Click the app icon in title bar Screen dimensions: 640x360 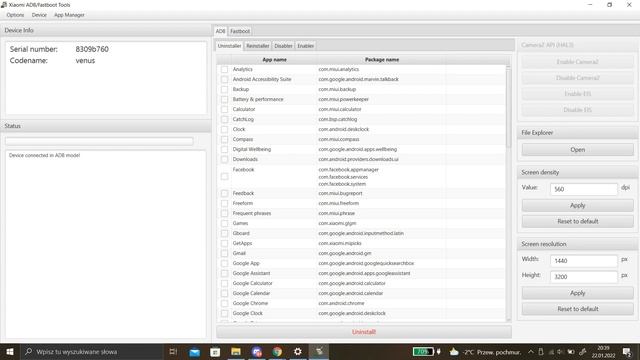[4, 4]
